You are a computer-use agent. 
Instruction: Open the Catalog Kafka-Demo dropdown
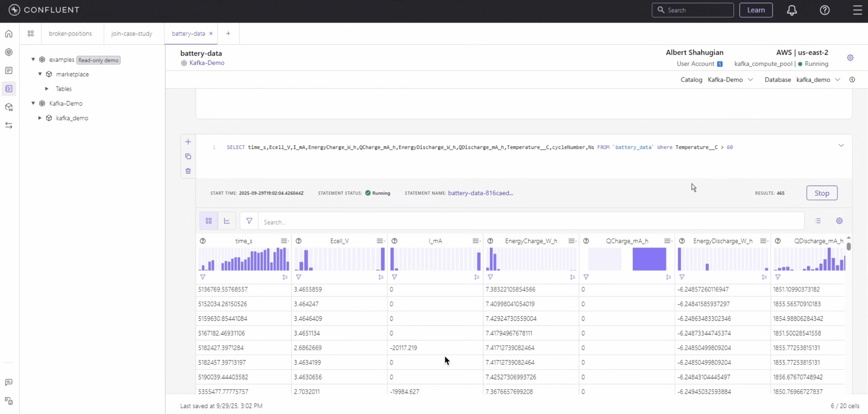[x=730, y=80]
